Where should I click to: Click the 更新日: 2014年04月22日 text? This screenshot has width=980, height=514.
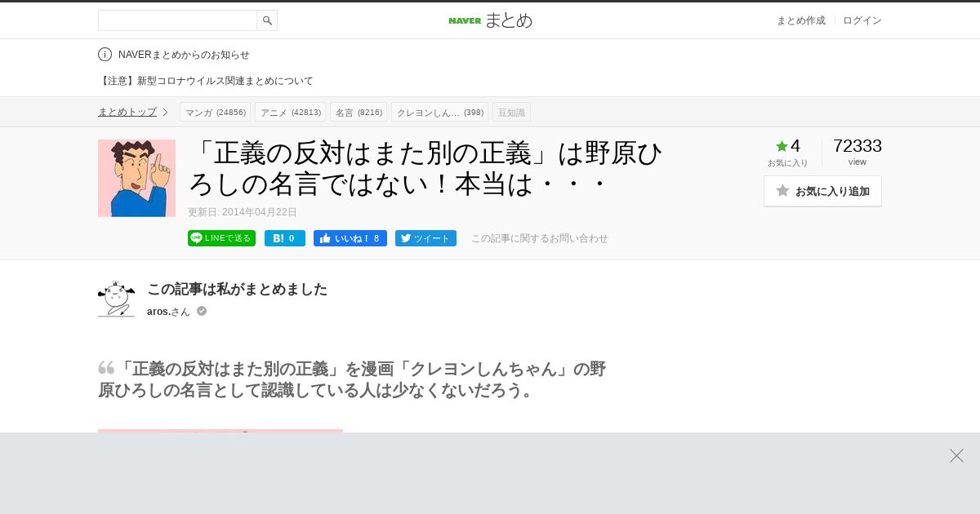click(243, 212)
